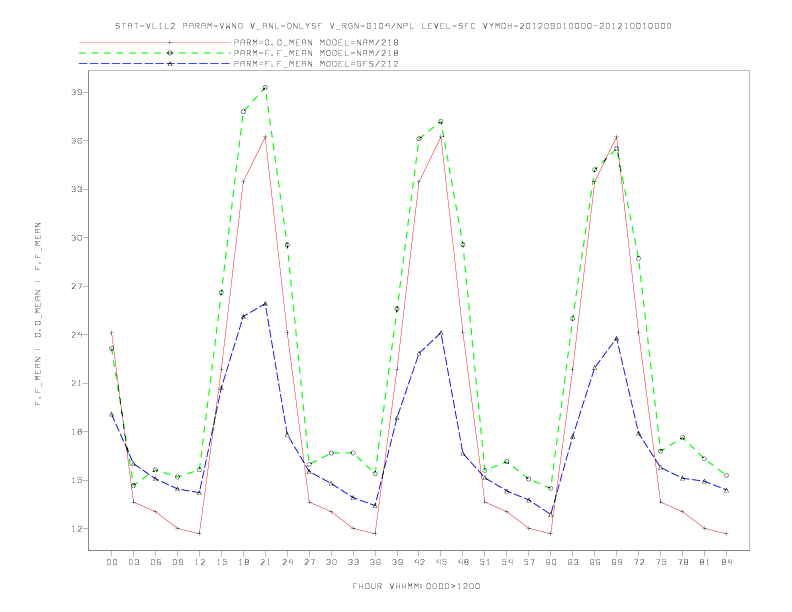
Task: Click blue GFS triangle marker at hour 69 peak
Action: 617,338
